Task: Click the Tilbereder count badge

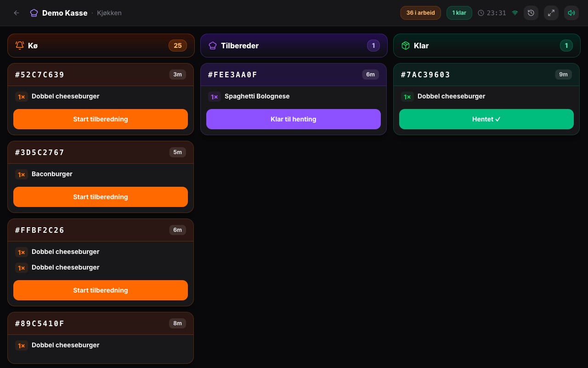Action: click(373, 46)
